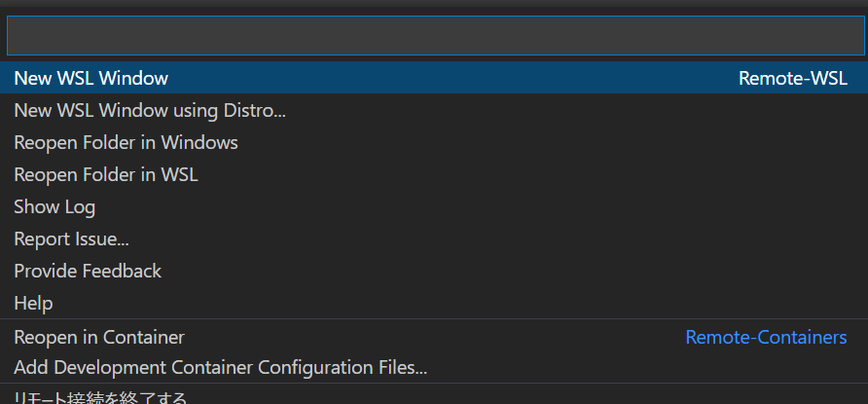Click the highlighted first list row
The image size is (868, 404).
click(433, 79)
